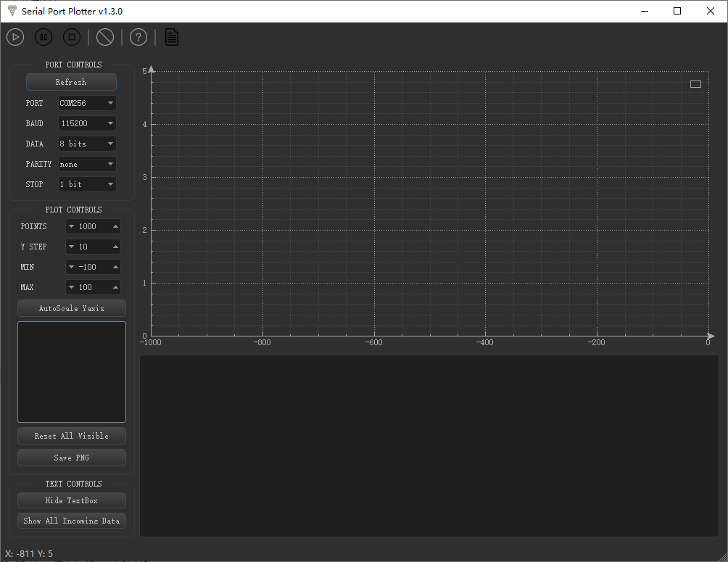
Task: Clear the plot with the slash icon
Action: coord(104,36)
